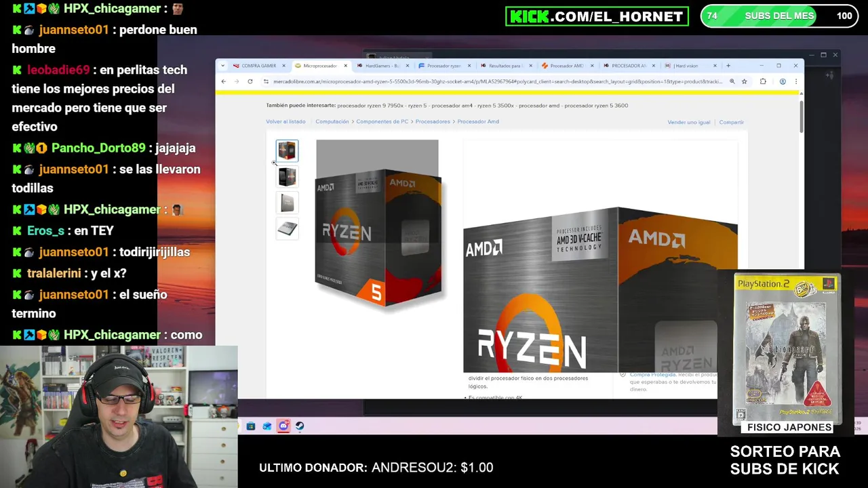This screenshot has width=868, height=488.
Task: Click the SUBS DEL MES progress bar
Action: (x=779, y=16)
